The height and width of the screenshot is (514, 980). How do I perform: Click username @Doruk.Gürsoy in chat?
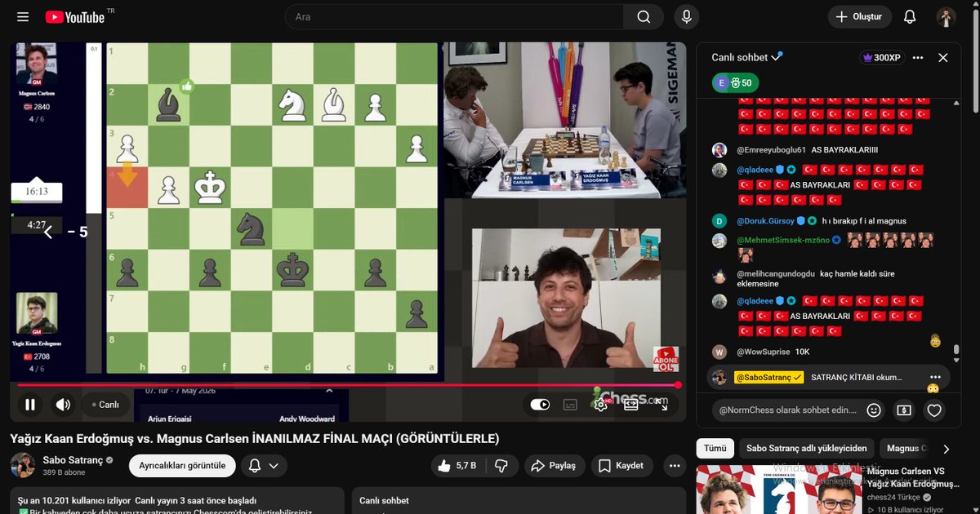(x=765, y=221)
